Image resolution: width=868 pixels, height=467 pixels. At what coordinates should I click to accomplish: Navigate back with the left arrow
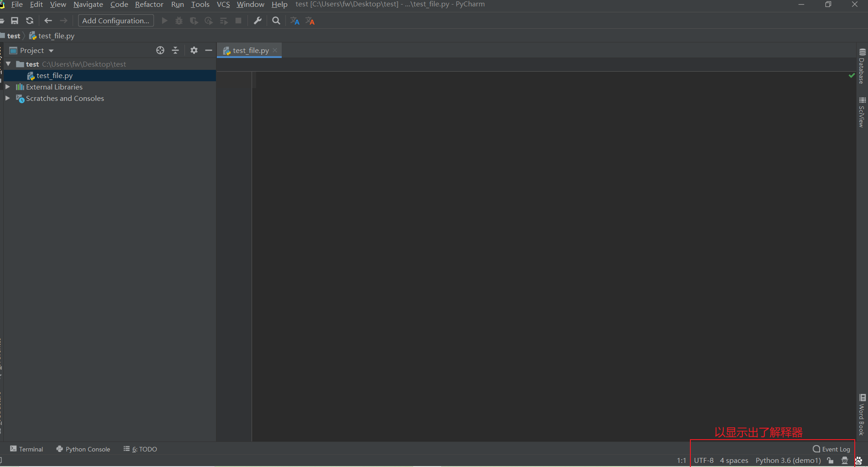[x=48, y=21]
